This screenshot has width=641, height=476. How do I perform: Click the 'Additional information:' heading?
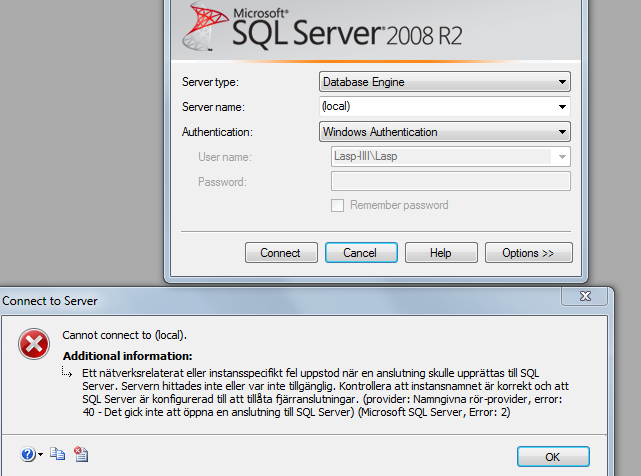click(128, 356)
